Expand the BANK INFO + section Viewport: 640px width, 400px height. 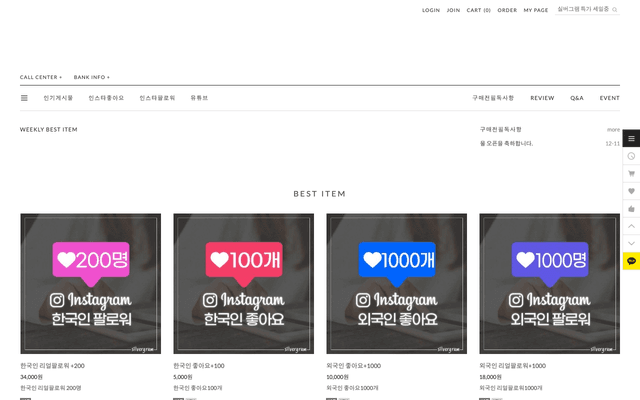tap(92, 77)
